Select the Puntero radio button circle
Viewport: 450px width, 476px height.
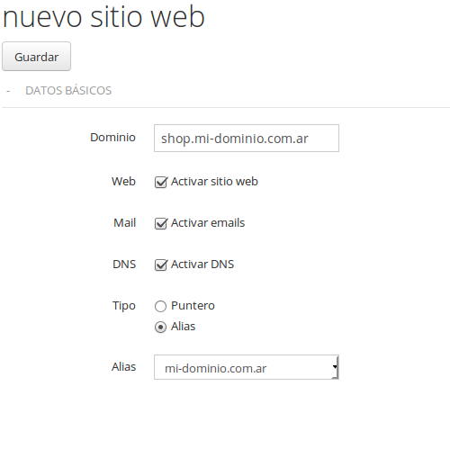pyautogui.click(x=160, y=306)
